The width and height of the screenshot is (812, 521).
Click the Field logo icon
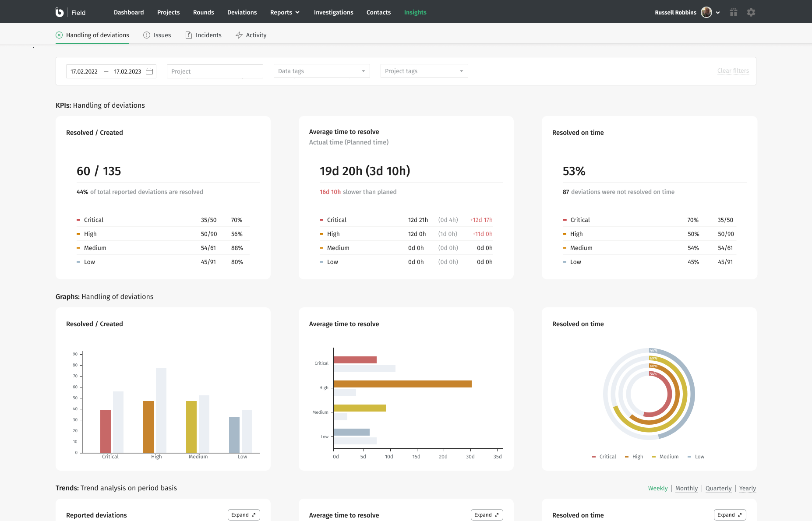point(60,12)
